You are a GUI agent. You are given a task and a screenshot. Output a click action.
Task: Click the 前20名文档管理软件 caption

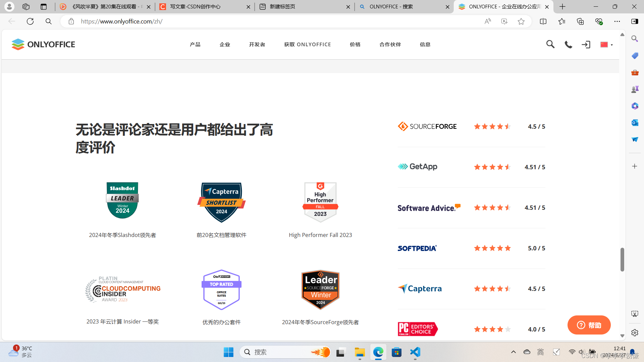221,235
